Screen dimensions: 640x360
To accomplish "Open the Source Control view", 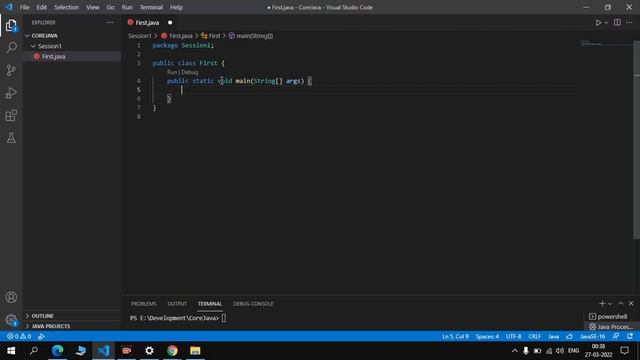I will click(x=11, y=70).
